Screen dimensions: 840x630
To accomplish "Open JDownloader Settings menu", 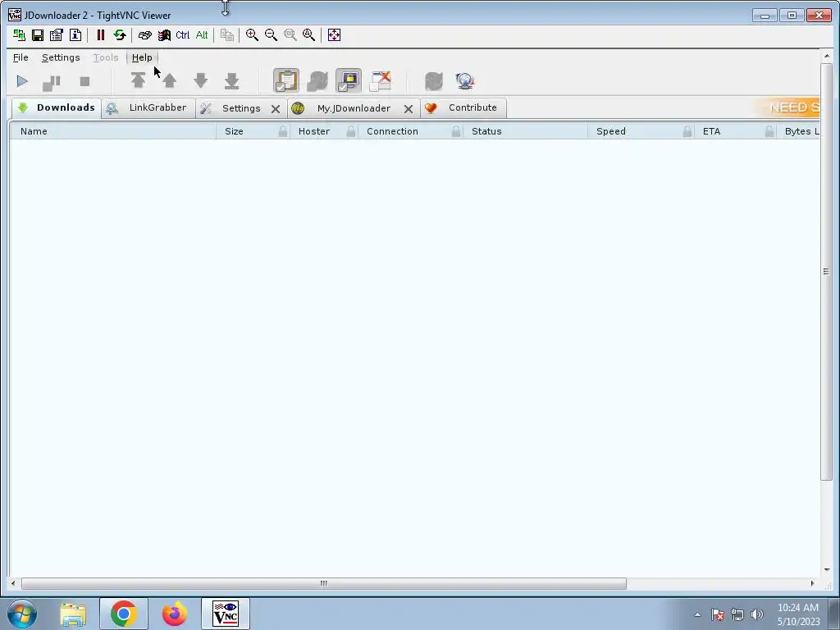I will (61, 57).
